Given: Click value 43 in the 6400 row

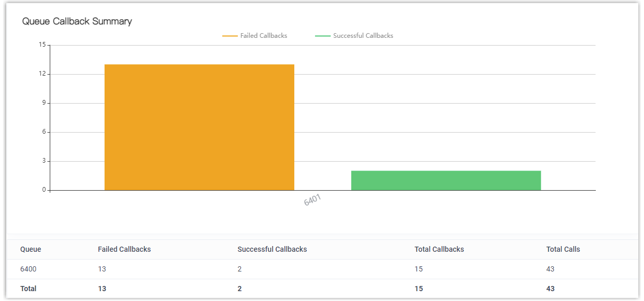Looking at the screenshot, I should (550, 269).
